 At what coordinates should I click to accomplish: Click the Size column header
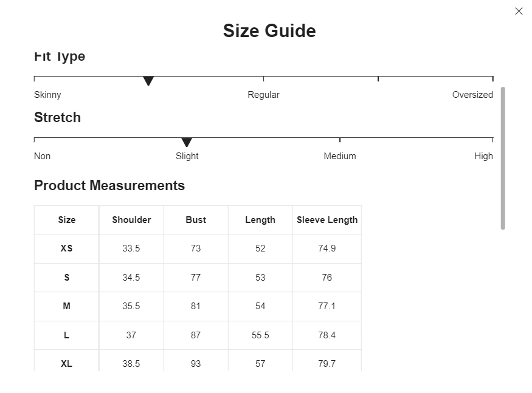pyautogui.click(x=66, y=220)
